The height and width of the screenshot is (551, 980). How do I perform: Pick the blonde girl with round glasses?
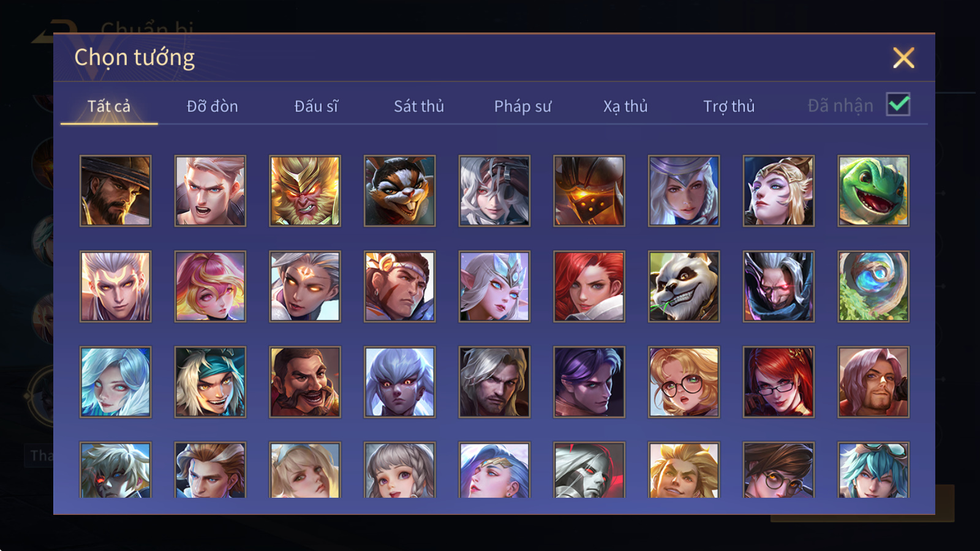pyautogui.click(x=684, y=381)
